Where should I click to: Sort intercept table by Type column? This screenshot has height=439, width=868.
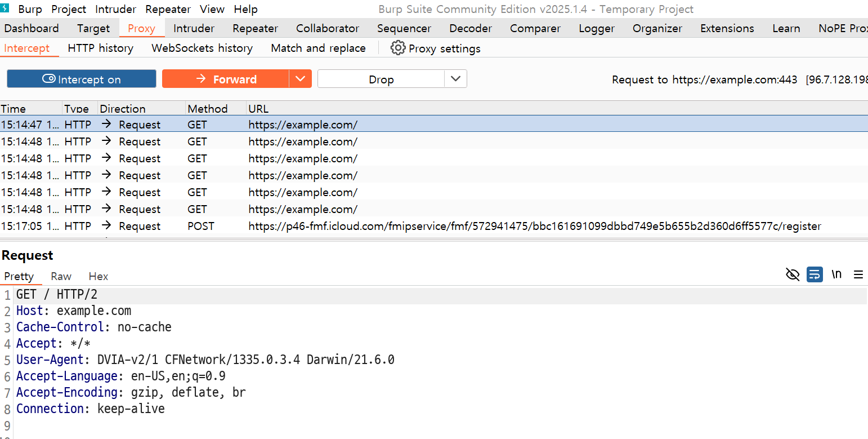79,108
